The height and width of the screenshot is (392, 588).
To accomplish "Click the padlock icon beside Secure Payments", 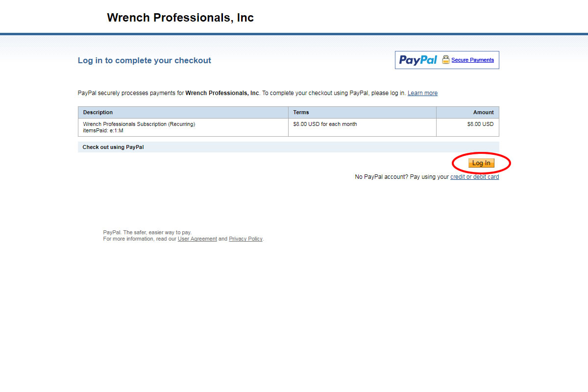I will click(445, 60).
